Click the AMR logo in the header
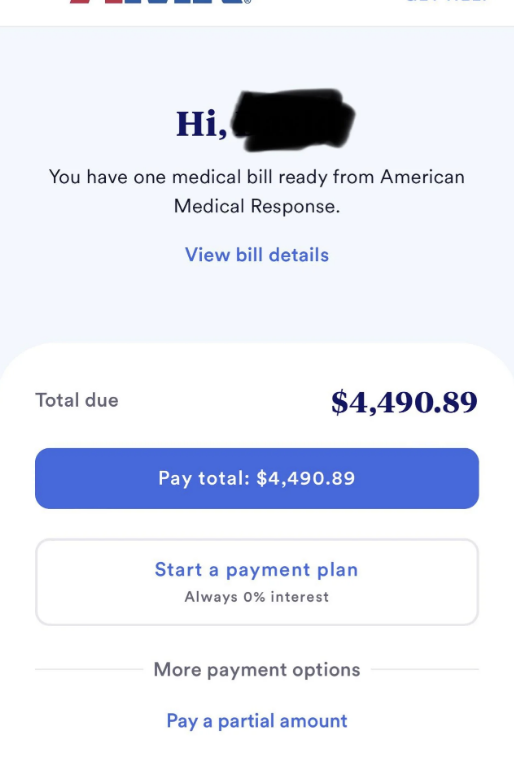 (156, 2)
